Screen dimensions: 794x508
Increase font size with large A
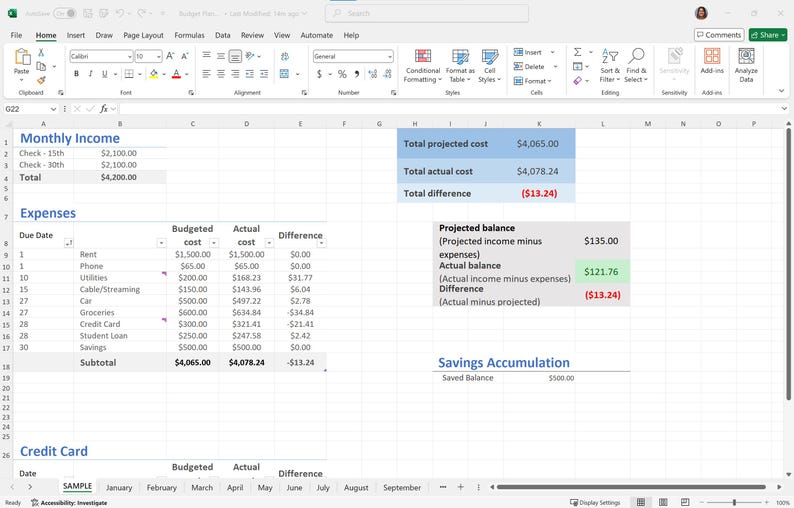coord(170,56)
